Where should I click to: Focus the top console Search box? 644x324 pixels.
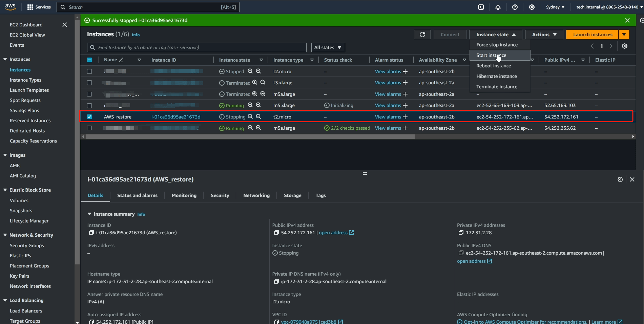click(x=148, y=7)
